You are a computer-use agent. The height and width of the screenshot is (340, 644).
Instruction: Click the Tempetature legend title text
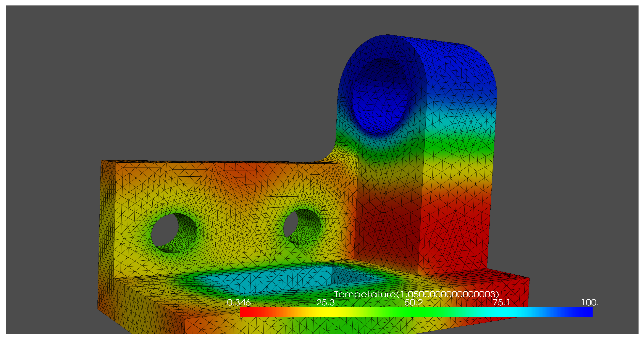416,294
